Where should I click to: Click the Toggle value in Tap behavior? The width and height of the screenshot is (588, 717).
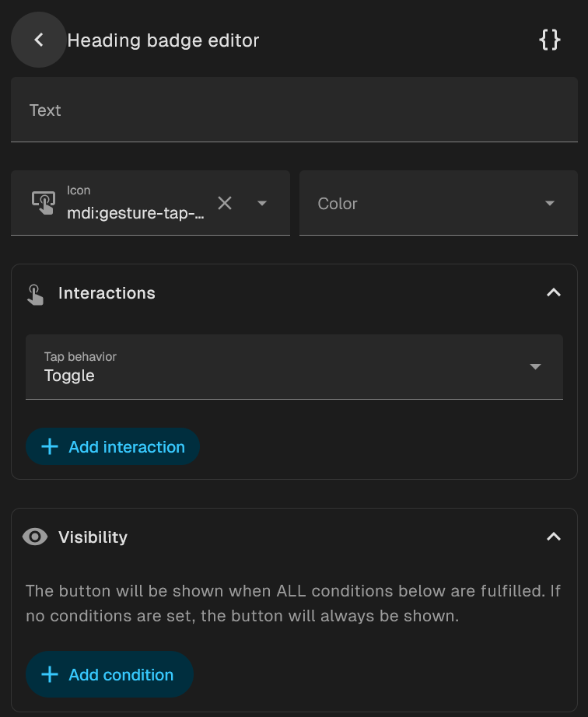point(69,376)
